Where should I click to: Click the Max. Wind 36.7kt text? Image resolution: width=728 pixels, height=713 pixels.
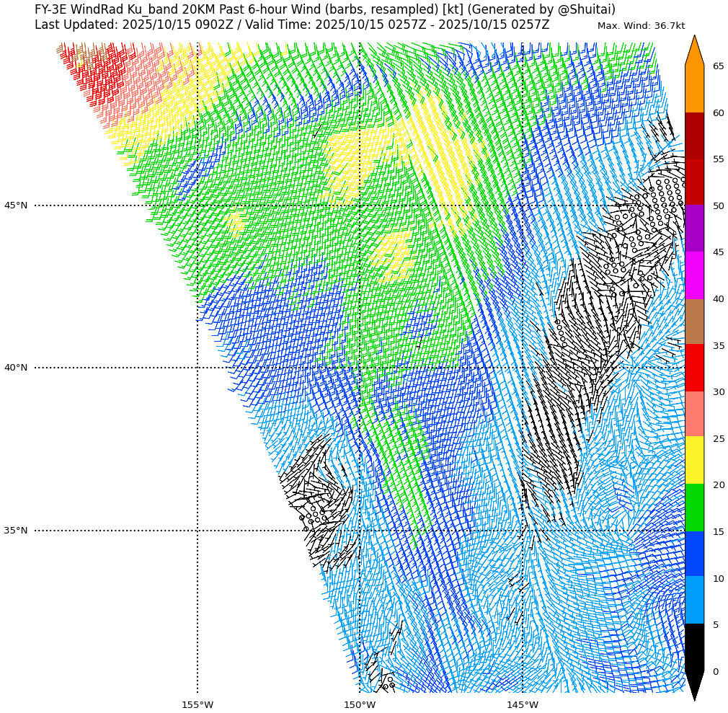[x=641, y=26]
